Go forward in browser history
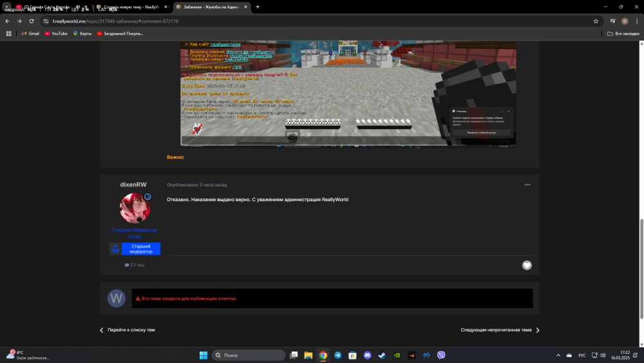The height and width of the screenshot is (363, 644). [x=19, y=21]
